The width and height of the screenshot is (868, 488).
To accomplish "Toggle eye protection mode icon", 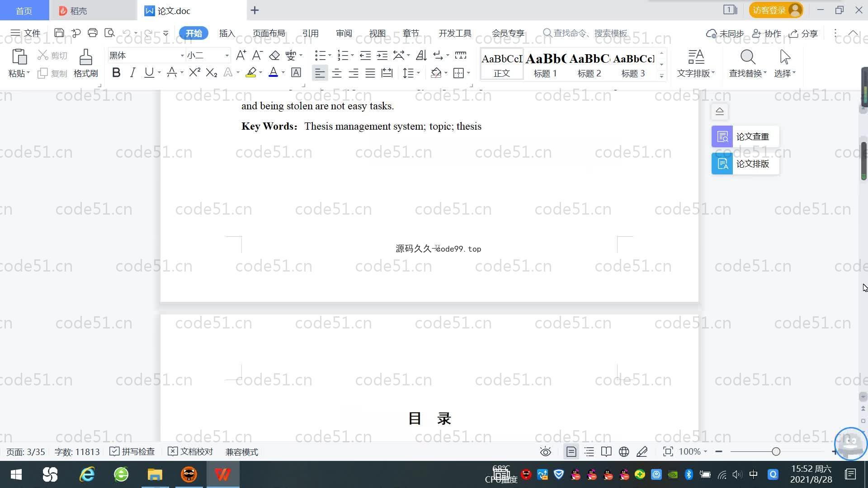I will click(546, 452).
